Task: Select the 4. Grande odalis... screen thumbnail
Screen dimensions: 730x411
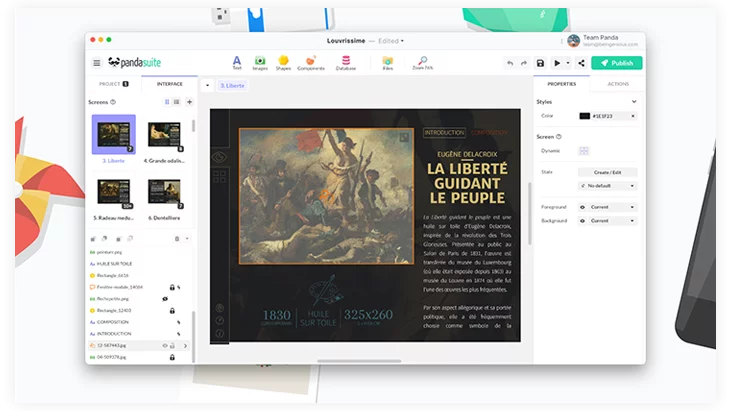Action: (164, 135)
